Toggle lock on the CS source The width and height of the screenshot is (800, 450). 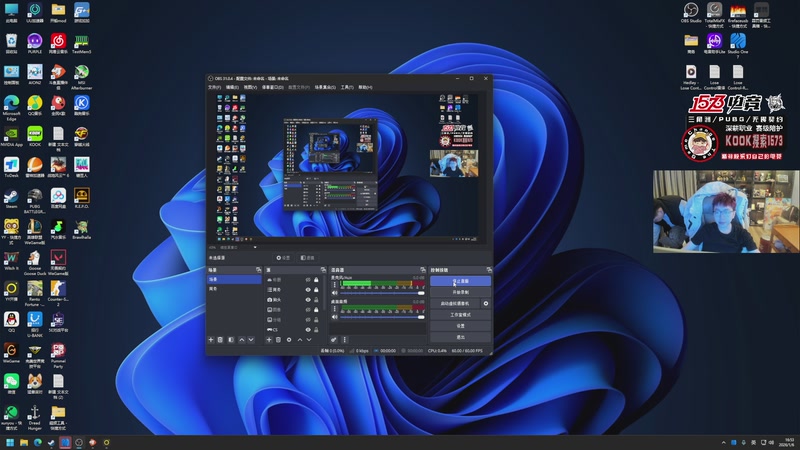pyautogui.click(x=316, y=330)
